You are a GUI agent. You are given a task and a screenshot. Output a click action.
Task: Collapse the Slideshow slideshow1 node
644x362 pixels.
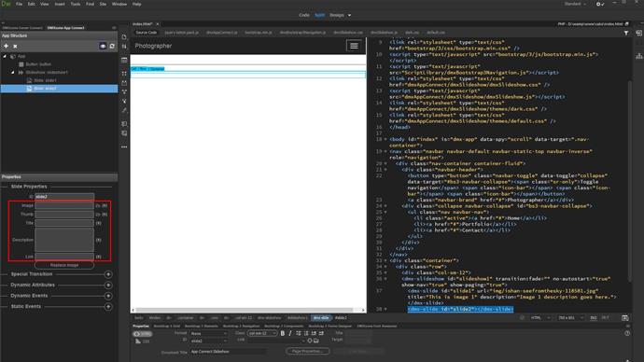tap(13, 72)
